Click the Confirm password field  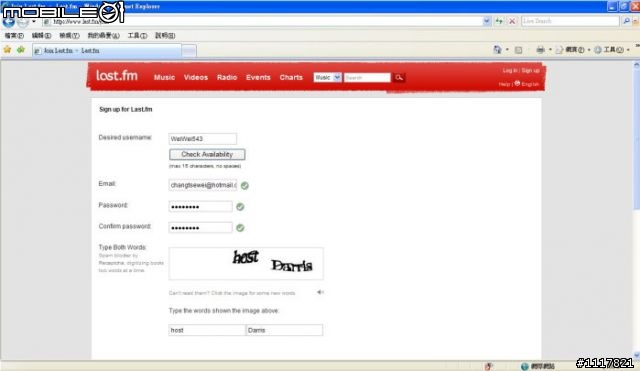click(200, 227)
